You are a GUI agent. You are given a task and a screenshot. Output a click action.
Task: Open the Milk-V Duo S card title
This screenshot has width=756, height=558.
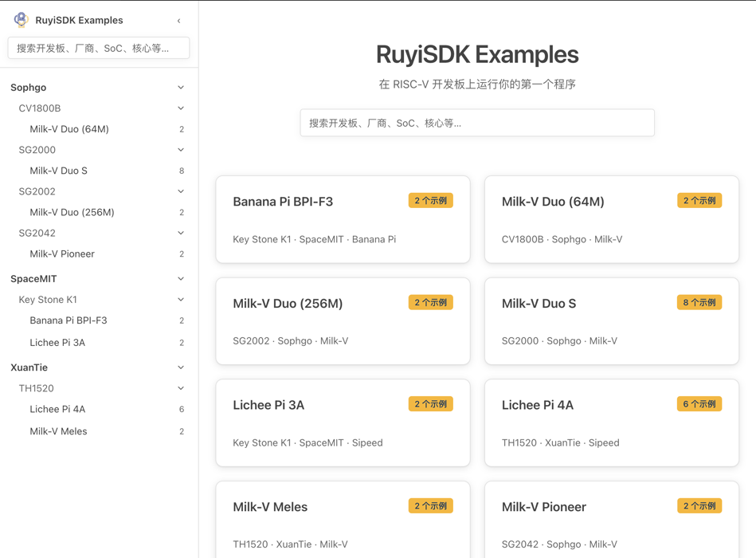click(x=539, y=304)
